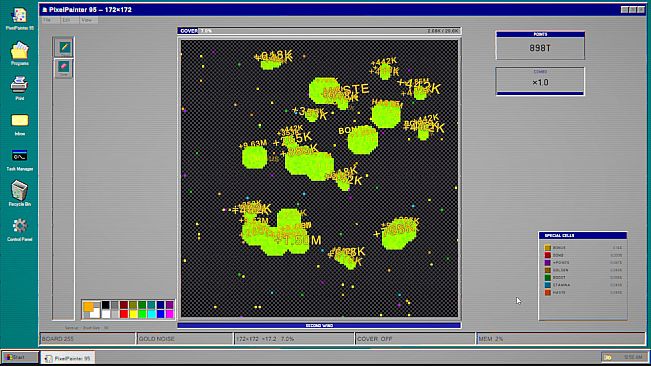Pick the cyan color swatch
The image size is (651, 366).
click(x=151, y=314)
